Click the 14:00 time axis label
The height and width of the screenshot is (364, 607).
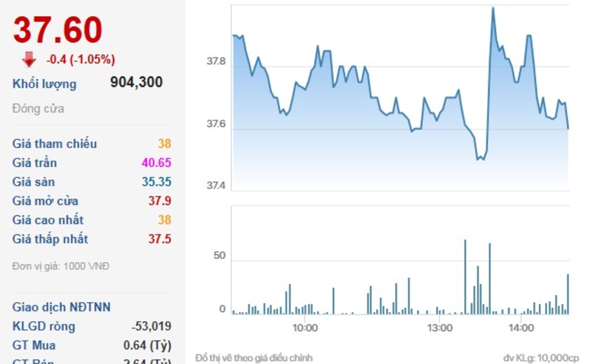[521, 328]
